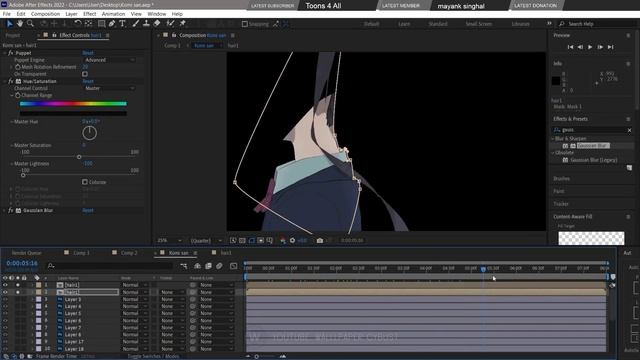
Task: Toggle the Puppet effect fx switch
Action: (x=11, y=53)
